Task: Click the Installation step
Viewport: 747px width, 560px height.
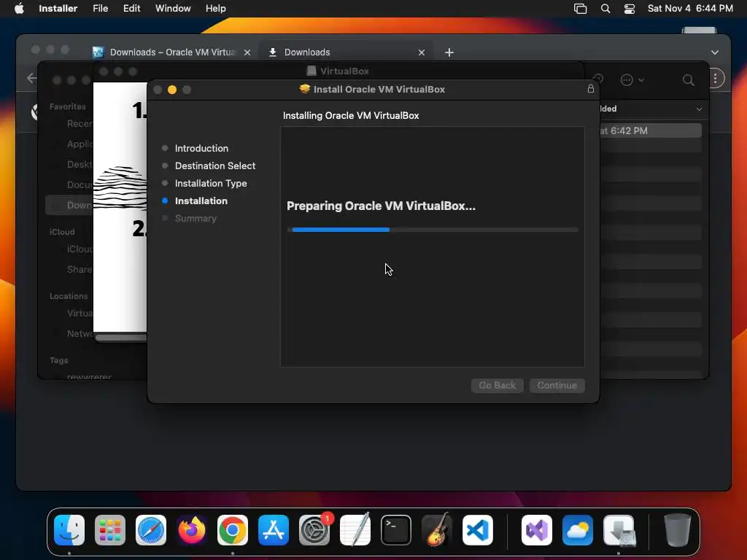Action: (x=201, y=201)
